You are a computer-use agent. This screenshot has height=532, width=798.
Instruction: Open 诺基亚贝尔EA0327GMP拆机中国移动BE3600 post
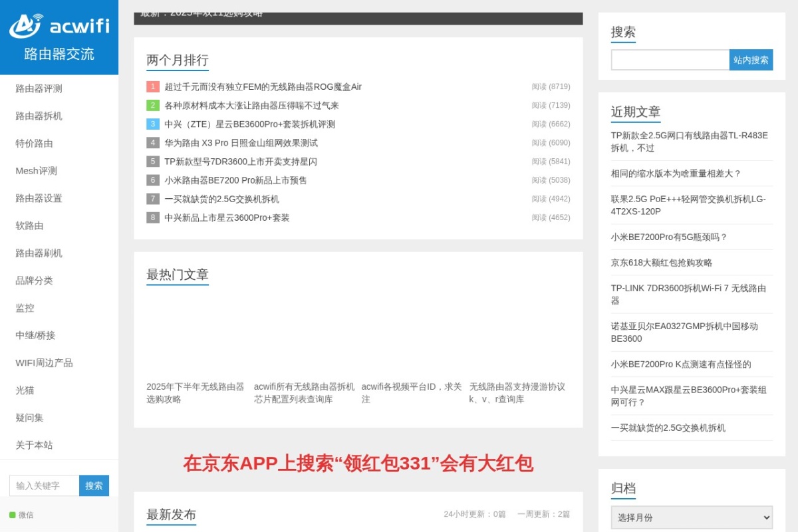685,332
